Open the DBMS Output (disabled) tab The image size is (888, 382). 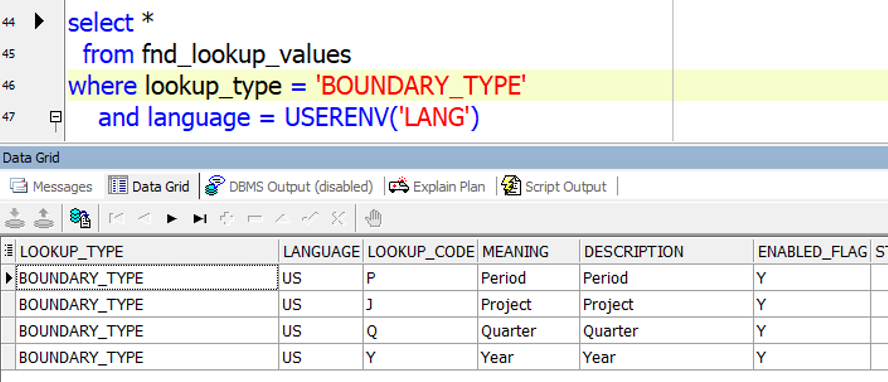click(x=289, y=186)
